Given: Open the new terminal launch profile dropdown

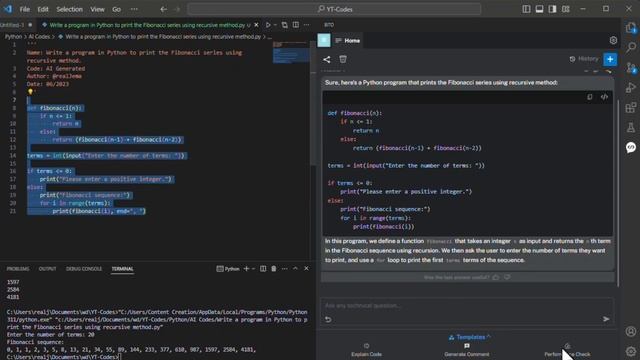Looking at the screenshot, I should point(253,269).
